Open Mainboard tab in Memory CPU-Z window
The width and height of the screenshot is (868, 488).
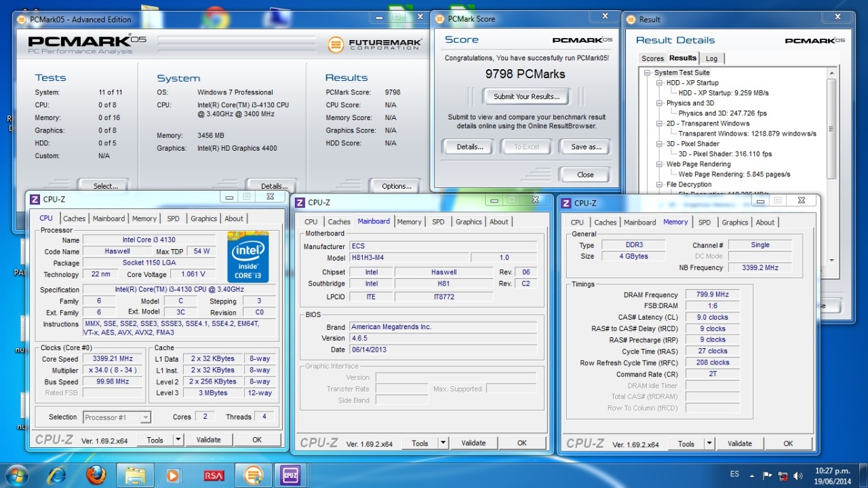[x=640, y=223]
